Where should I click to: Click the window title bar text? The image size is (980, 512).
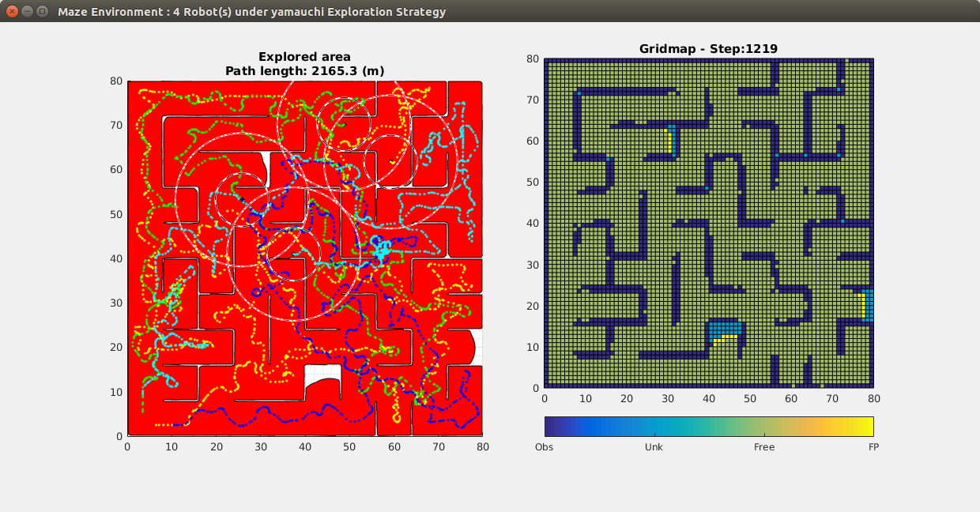pyautogui.click(x=251, y=12)
